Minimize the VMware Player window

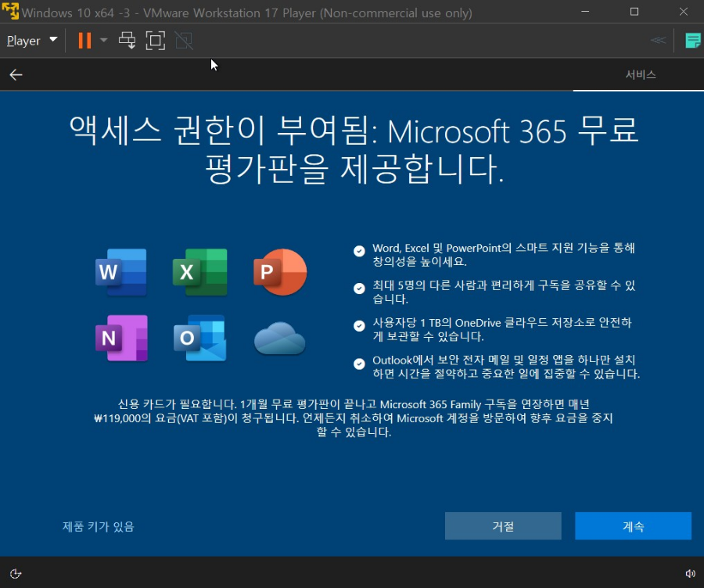click(585, 12)
